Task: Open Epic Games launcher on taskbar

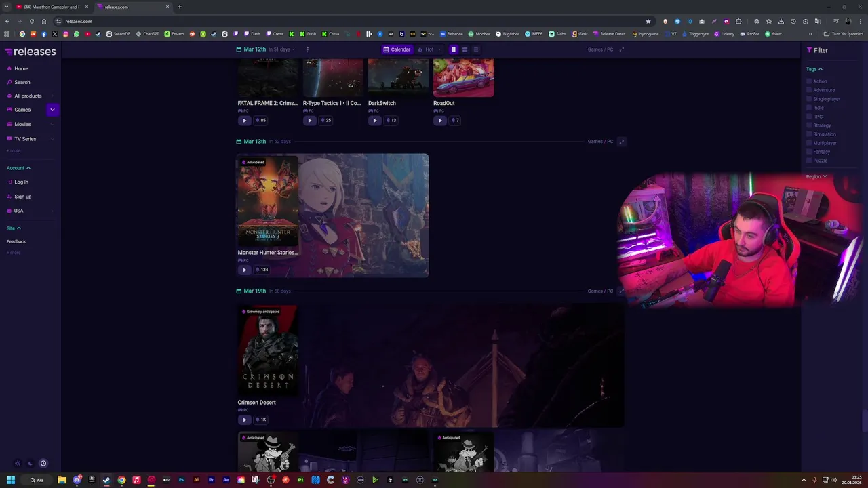Action: pyautogui.click(x=92, y=480)
